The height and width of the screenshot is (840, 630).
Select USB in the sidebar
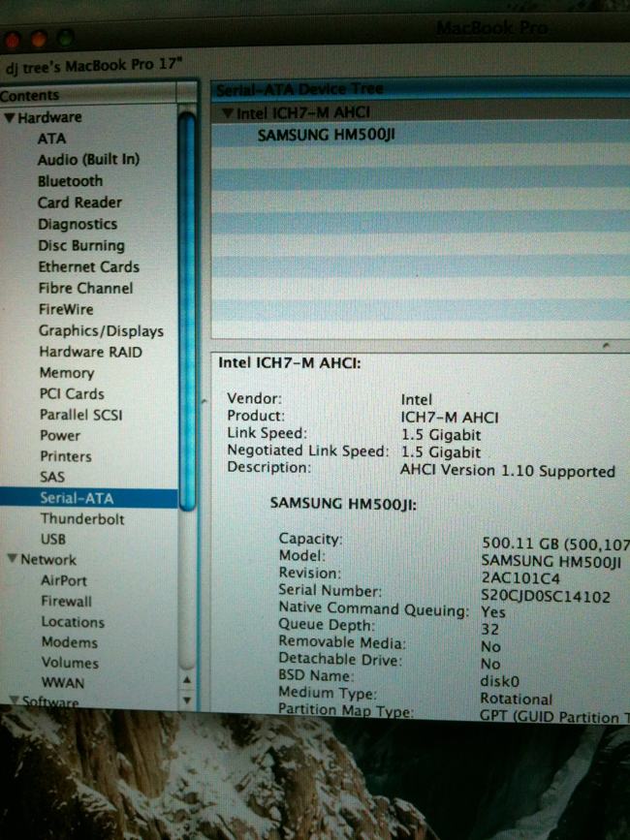[x=53, y=540]
